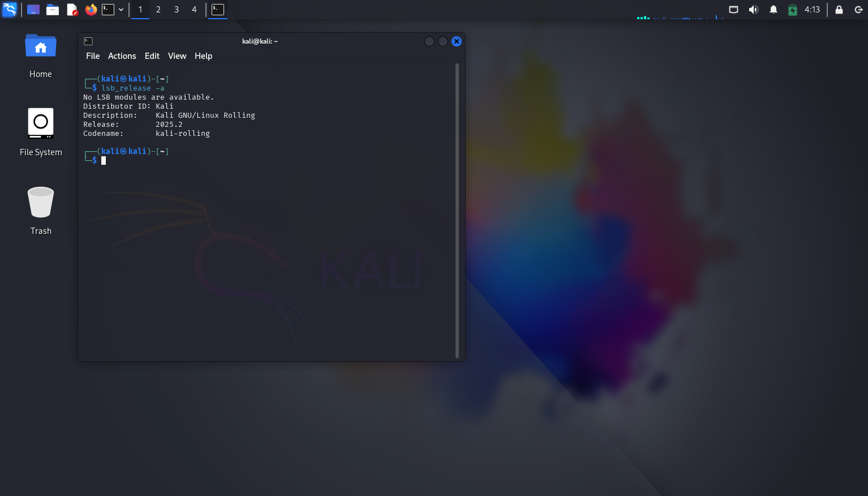This screenshot has height=496, width=868.
Task: Click the release value '2025.2'
Action: [169, 125]
